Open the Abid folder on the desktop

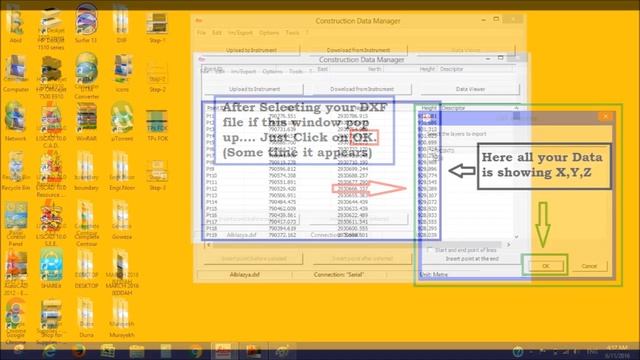click(x=16, y=24)
